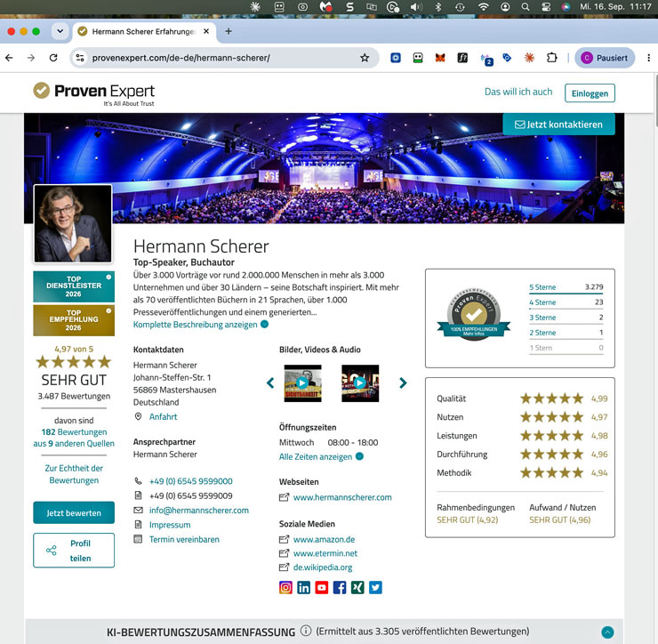Image resolution: width=658 pixels, height=644 pixels.
Task: Bookmark page with the star icon
Action: pos(365,58)
